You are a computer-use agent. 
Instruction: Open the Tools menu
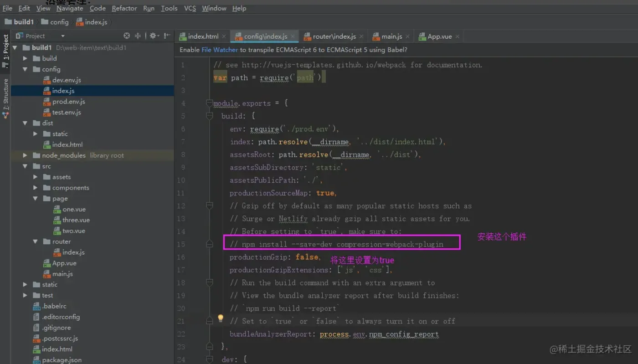169,8
